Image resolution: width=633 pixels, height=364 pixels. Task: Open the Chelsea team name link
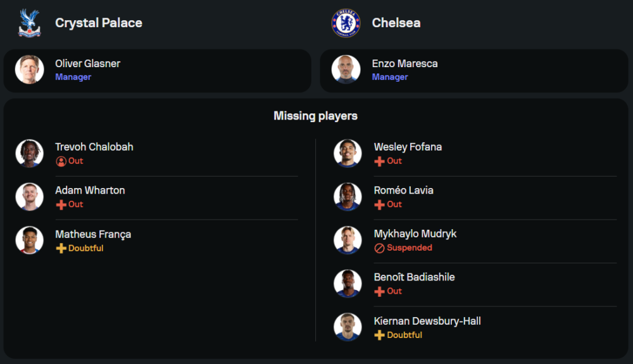tap(396, 23)
